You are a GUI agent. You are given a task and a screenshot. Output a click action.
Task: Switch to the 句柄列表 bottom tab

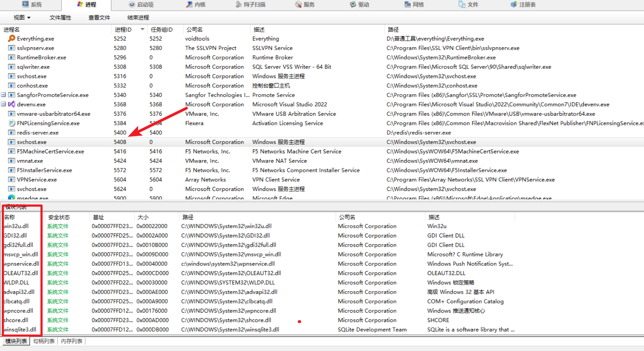point(44,341)
